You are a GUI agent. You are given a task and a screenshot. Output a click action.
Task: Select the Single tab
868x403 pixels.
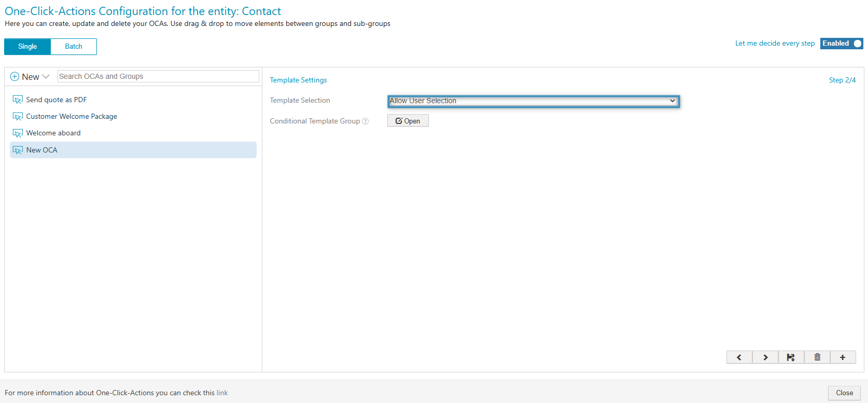27,47
